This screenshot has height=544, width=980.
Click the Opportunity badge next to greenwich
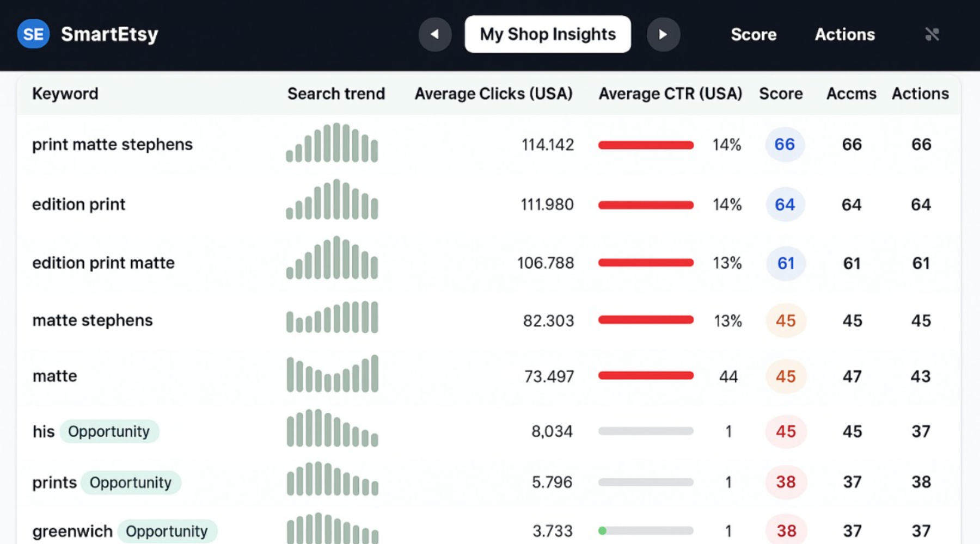[167, 531]
